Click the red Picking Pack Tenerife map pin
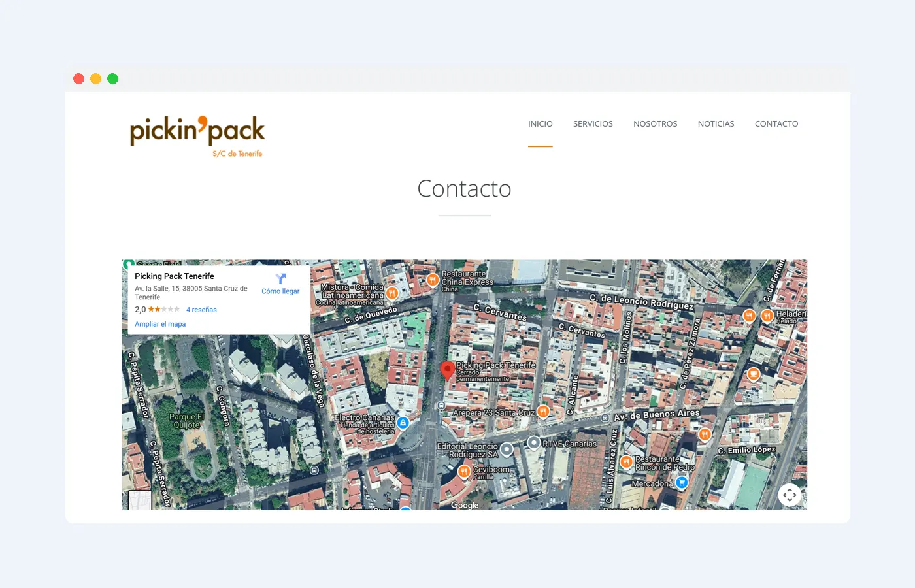915x588 pixels. click(x=447, y=369)
